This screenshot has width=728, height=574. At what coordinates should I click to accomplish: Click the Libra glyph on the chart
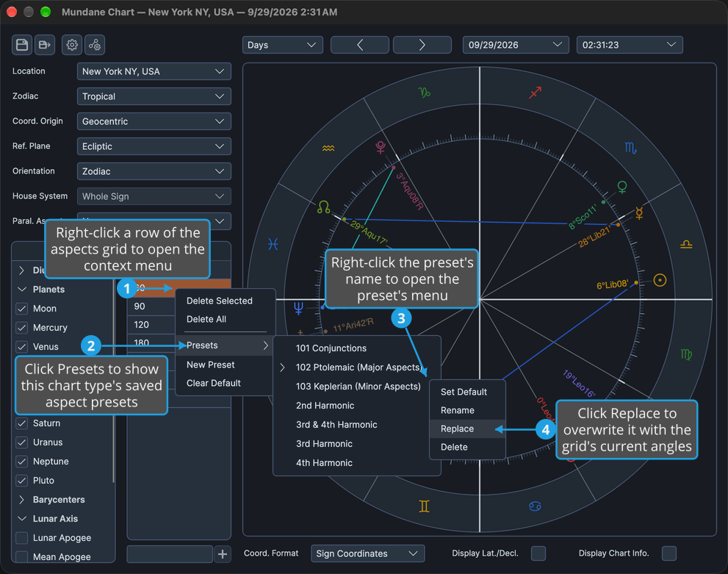(686, 244)
